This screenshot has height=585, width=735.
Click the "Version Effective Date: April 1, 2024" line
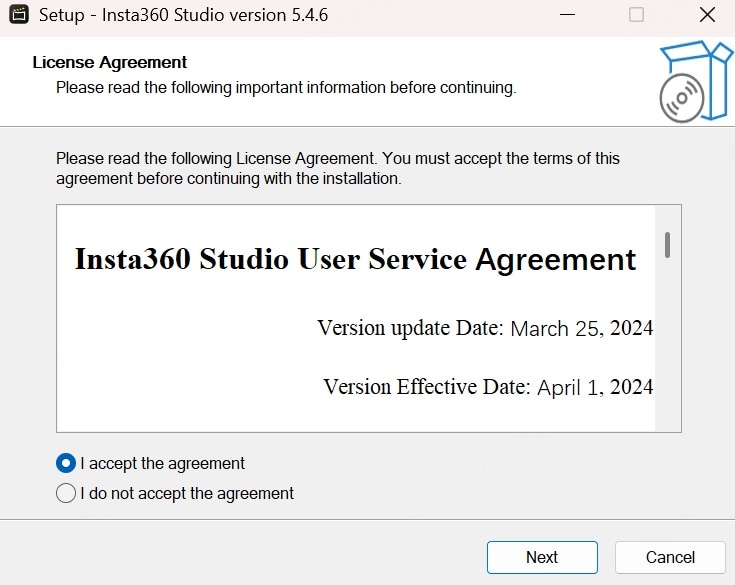[488, 387]
